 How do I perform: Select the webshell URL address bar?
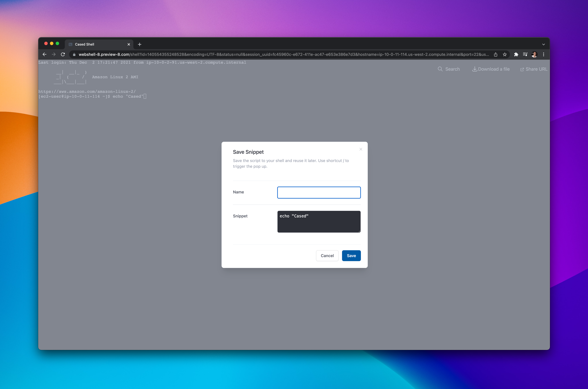(x=284, y=54)
